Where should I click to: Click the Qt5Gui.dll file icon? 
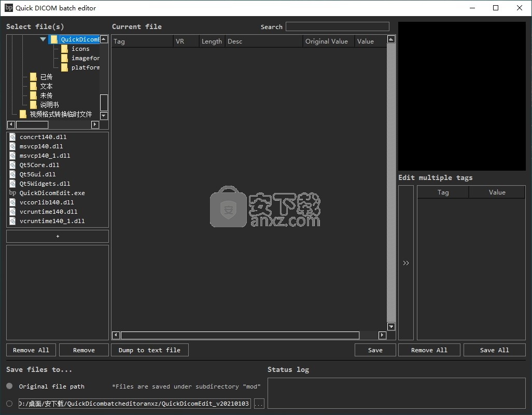[x=12, y=174]
